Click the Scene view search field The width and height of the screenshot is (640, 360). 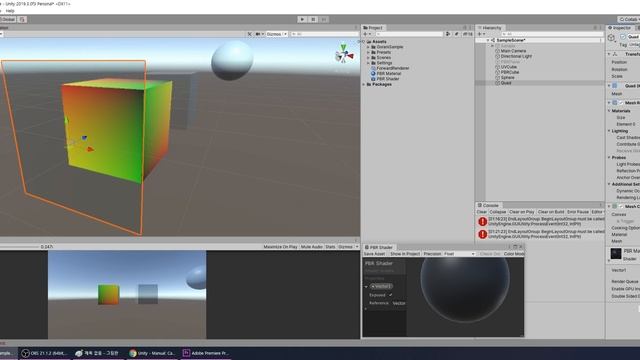(324, 34)
